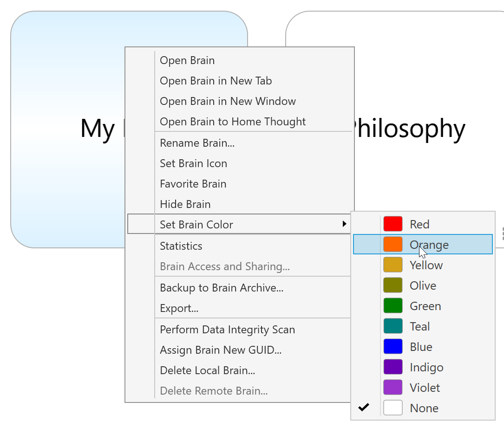
Task: Expand the Set Brain Color submenu arrow
Action: 344,224
